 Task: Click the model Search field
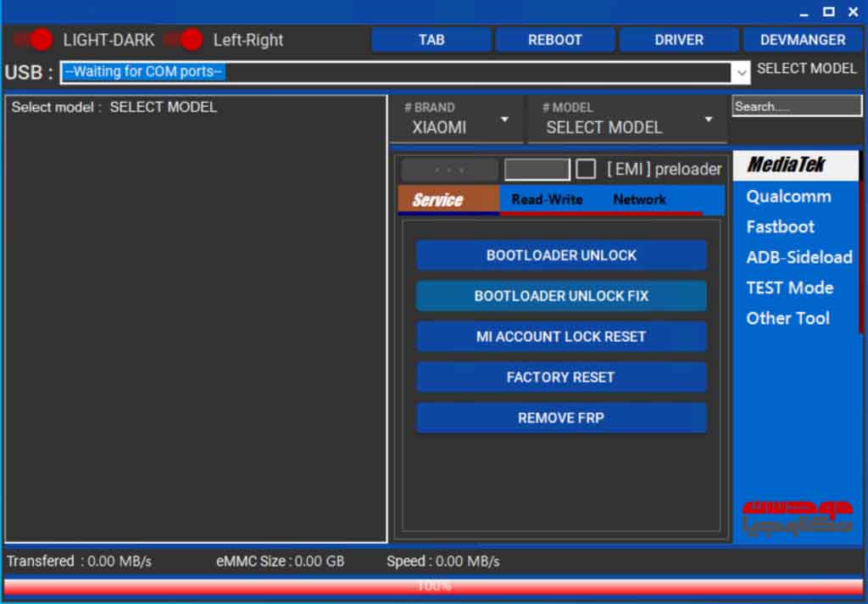click(797, 106)
